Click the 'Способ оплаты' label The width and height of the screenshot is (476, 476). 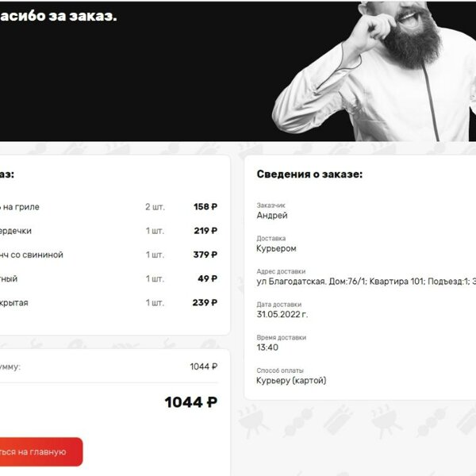[x=280, y=370]
